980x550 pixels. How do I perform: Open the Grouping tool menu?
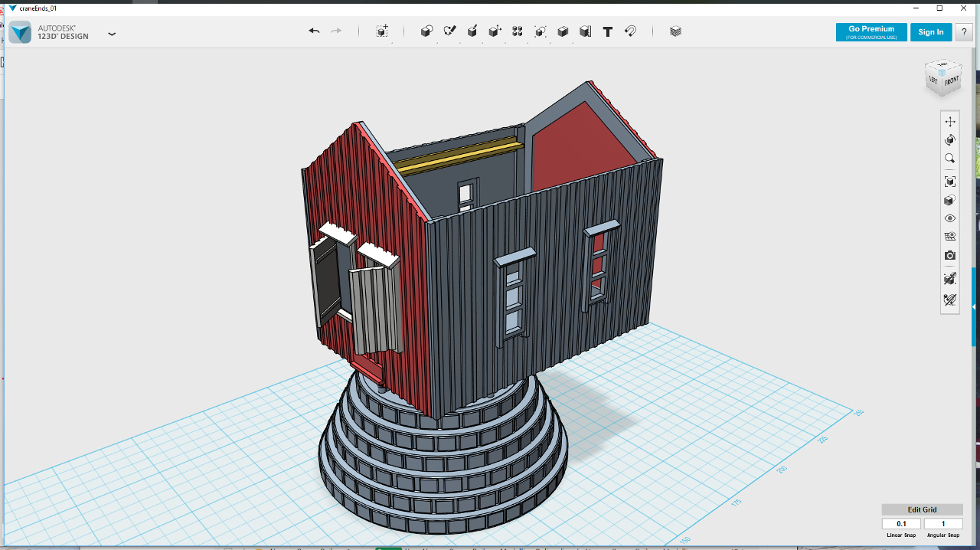click(x=540, y=31)
